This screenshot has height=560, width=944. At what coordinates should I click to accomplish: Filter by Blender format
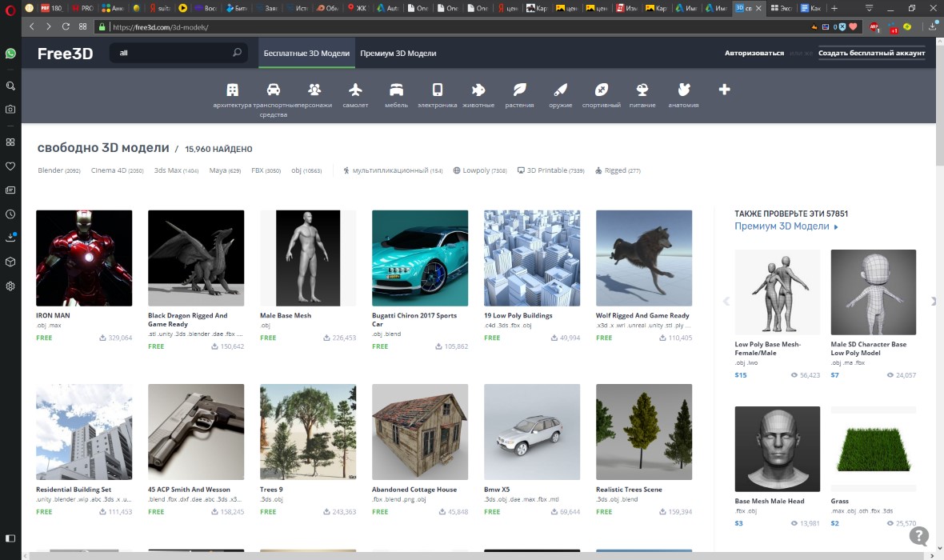[x=59, y=170]
